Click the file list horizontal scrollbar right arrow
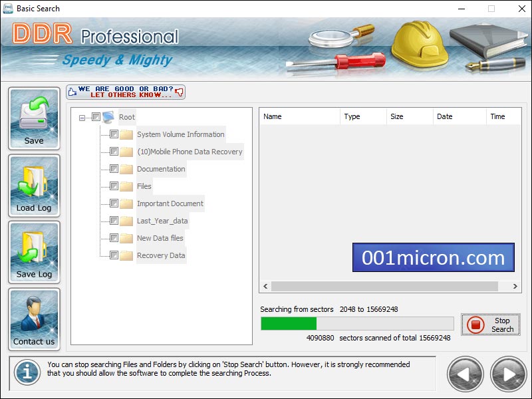 pos(515,287)
